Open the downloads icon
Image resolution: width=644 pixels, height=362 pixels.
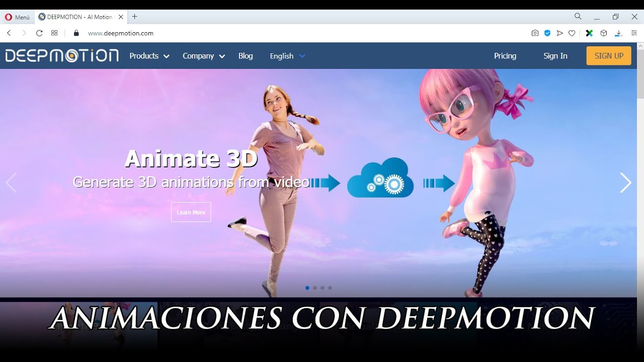(x=619, y=33)
